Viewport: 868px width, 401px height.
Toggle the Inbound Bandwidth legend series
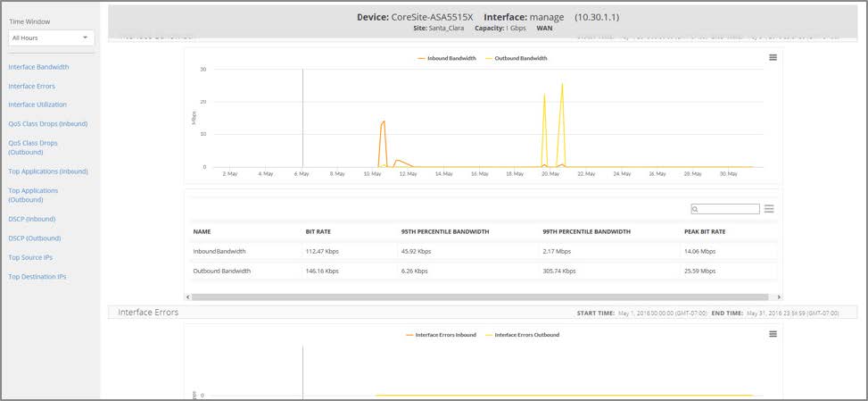(446, 58)
